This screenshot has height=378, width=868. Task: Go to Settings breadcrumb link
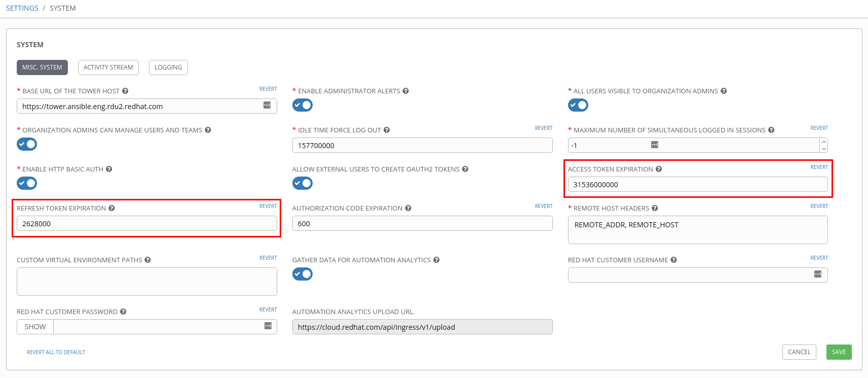click(22, 8)
